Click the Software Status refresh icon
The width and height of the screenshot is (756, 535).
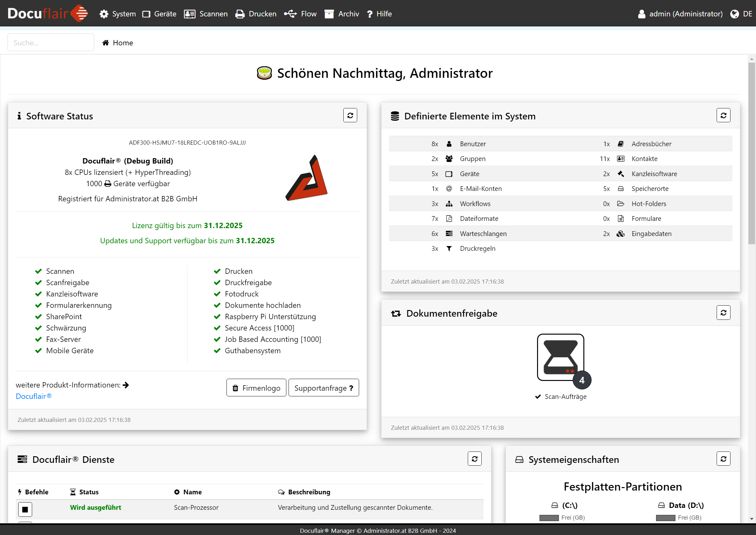click(350, 115)
